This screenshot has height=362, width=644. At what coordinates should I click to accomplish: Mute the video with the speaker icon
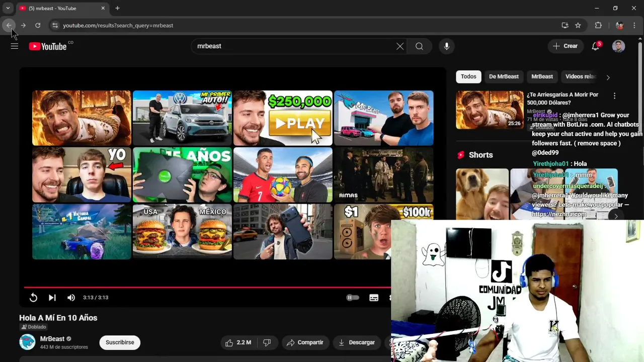(x=71, y=298)
